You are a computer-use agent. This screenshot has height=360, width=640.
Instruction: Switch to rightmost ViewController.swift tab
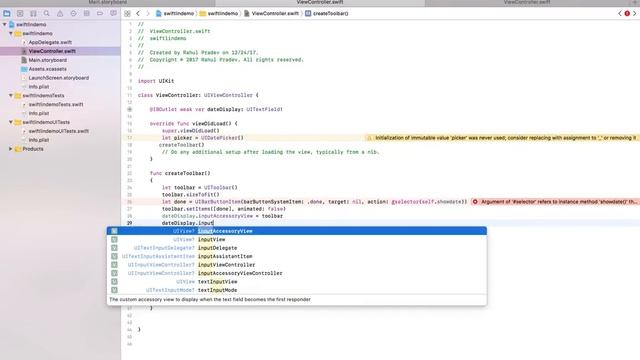[x=527, y=2]
